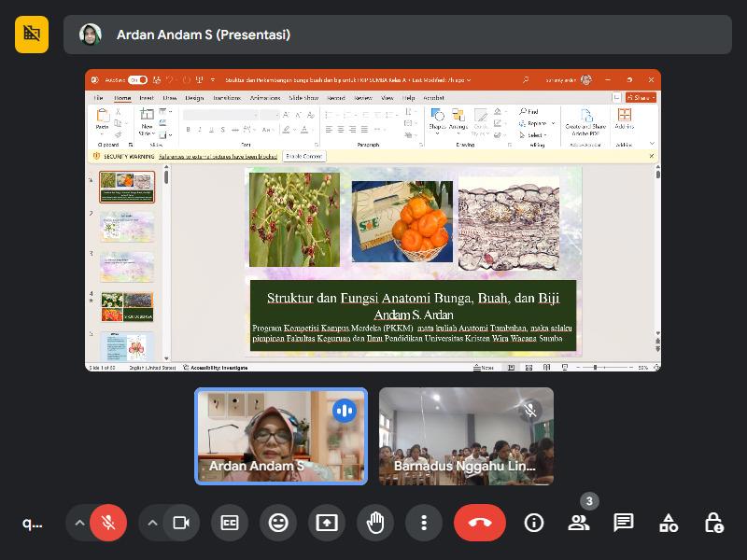The height and width of the screenshot is (560, 747).
Task: Open host controls lock icon
Action: [x=713, y=523]
